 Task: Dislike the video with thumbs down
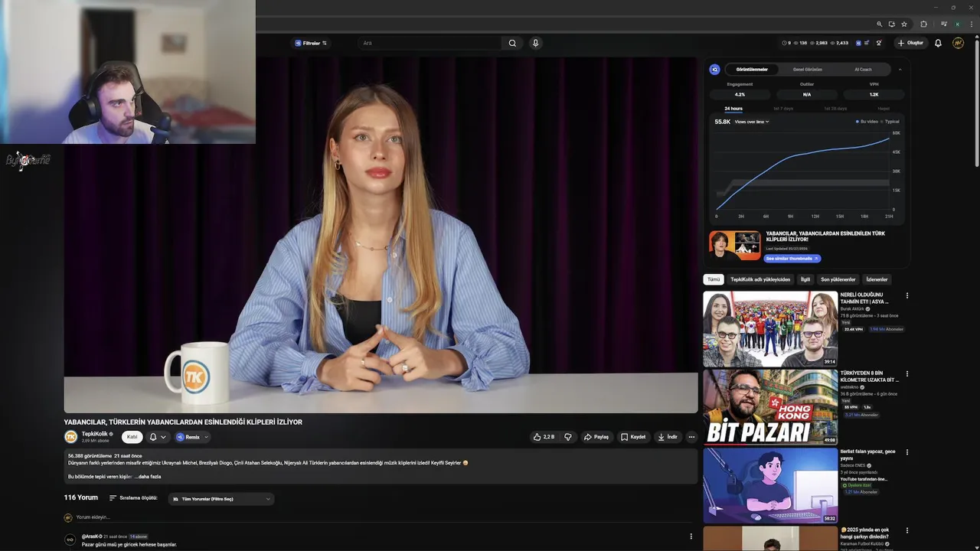(568, 437)
